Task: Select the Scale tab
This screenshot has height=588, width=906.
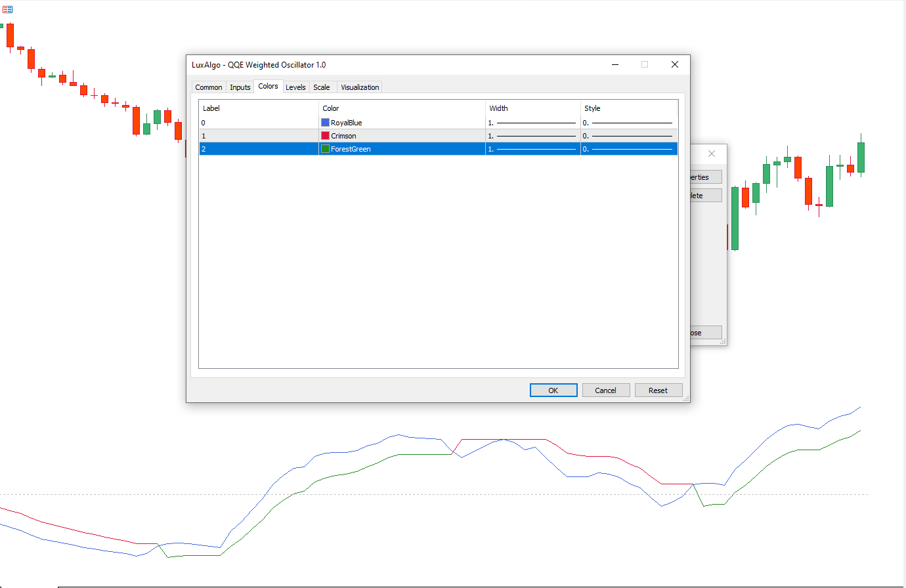Action: click(322, 87)
